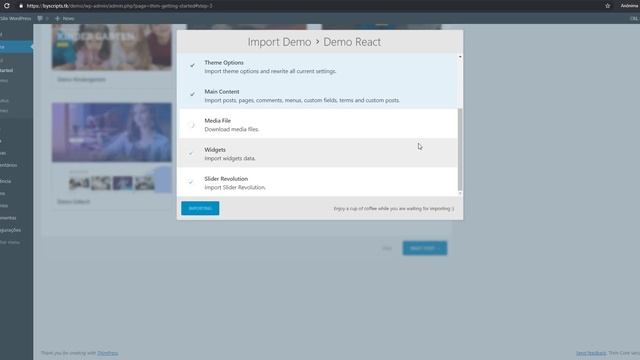This screenshot has height=360, width=640.
Task: Click the padlock site-info icon in the address bar
Action: point(21,6)
